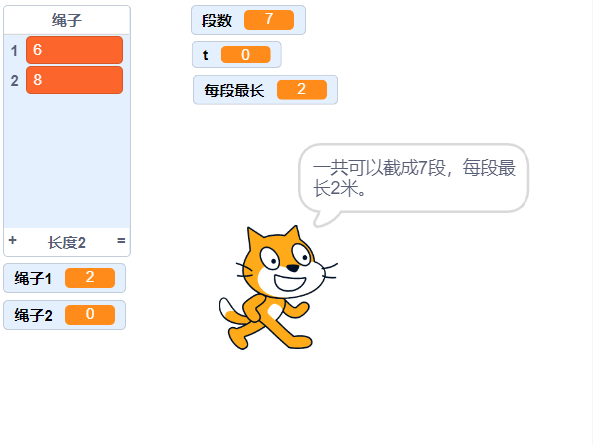This screenshot has width=593, height=445.
Task: Click the cat's speech bubble
Action: (413, 180)
